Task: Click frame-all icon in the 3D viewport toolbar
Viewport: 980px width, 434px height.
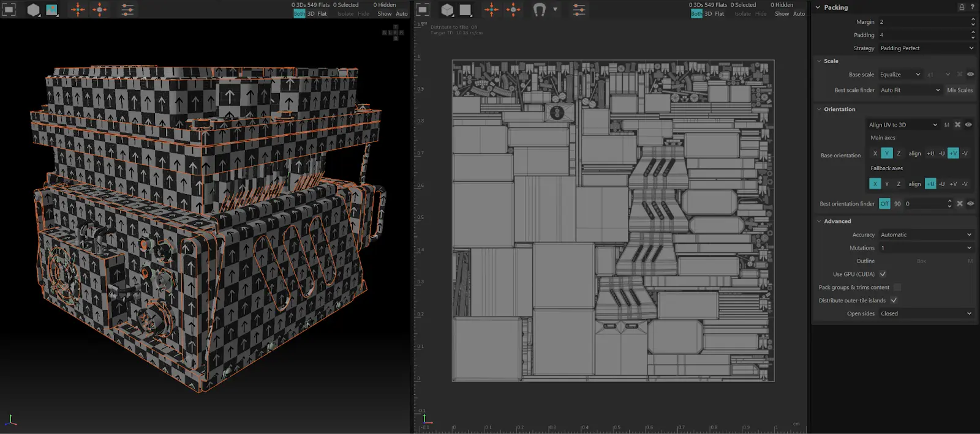Action: (x=9, y=10)
